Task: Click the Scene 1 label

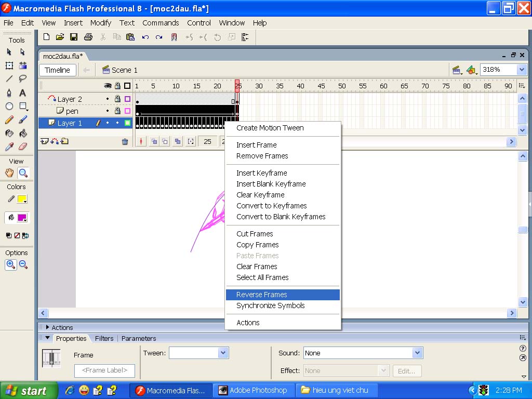Action: [125, 70]
